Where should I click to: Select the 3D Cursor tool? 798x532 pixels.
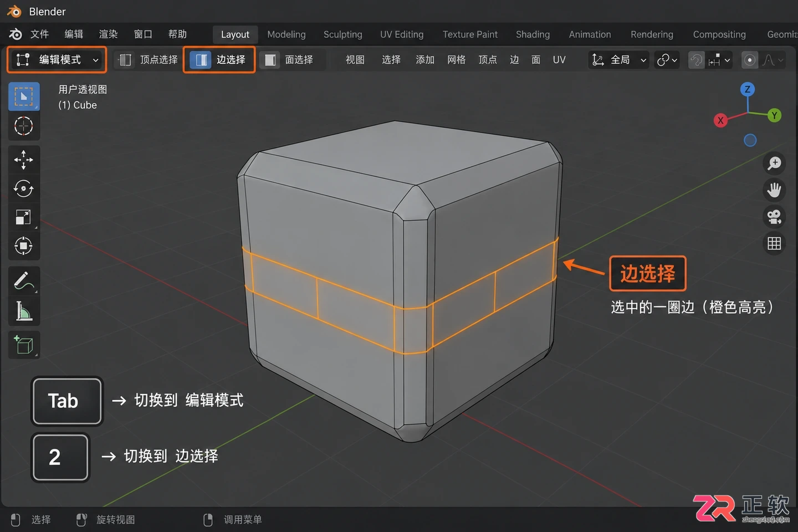coord(23,126)
